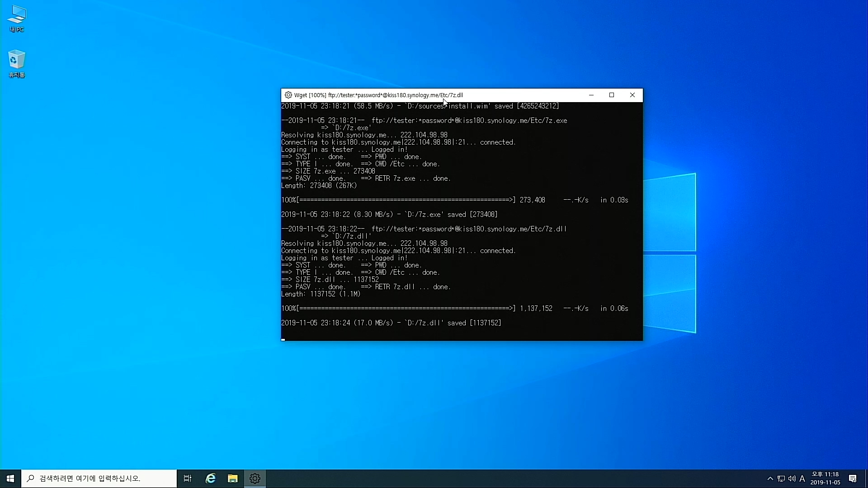Click the 7z.dll saved [1137152] line
The width and height of the screenshot is (868, 488).
391,323
